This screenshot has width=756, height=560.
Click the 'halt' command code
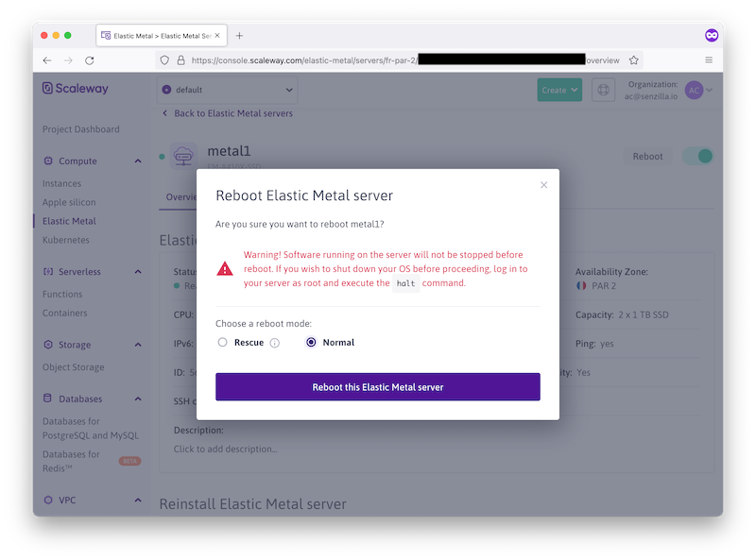(405, 283)
